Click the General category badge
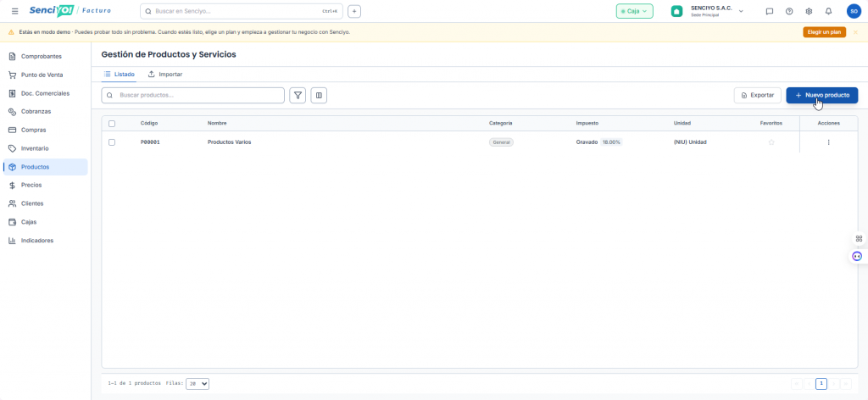The width and height of the screenshot is (868, 400). coord(501,142)
